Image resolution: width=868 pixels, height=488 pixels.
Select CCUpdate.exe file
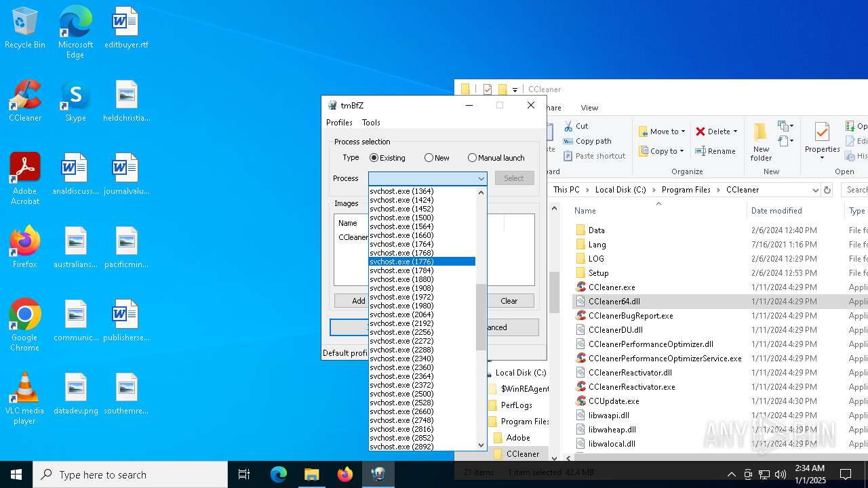coord(614,401)
